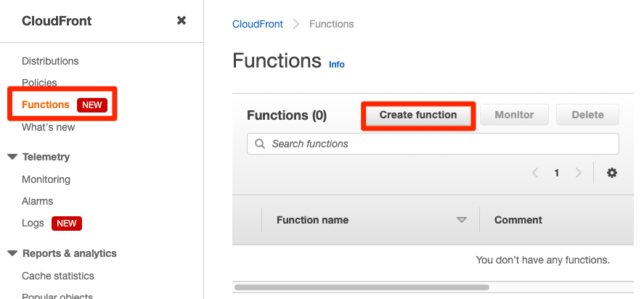Click the CloudFront breadcrumb link

(x=258, y=24)
